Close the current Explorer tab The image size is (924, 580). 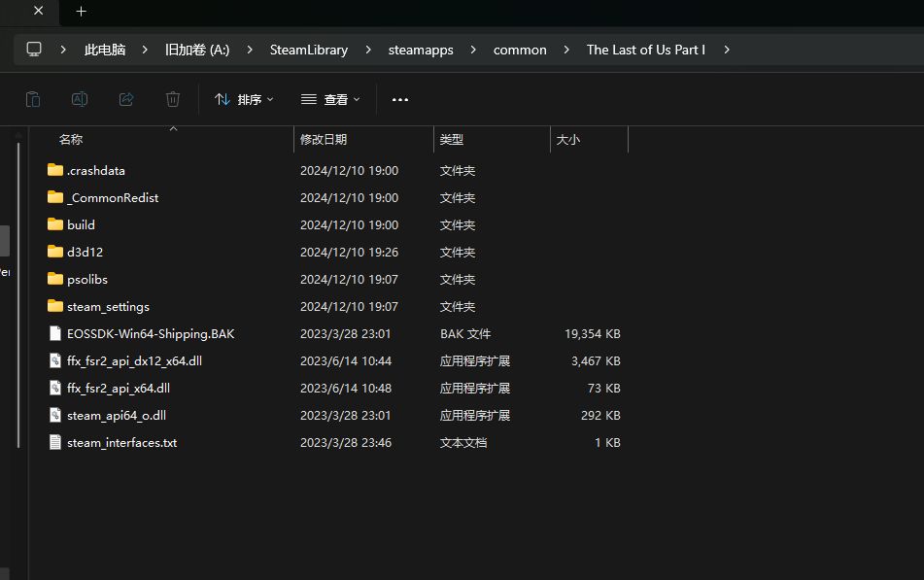pos(39,12)
